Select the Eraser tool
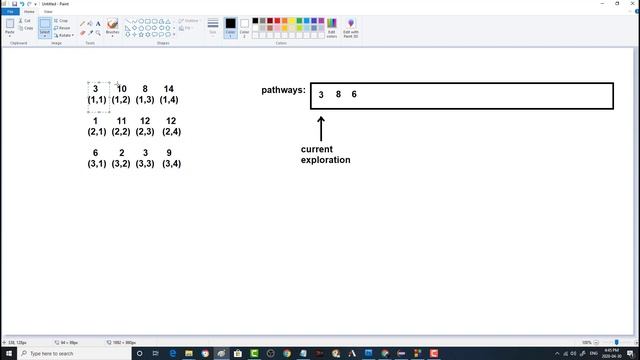This screenshot has height=360, width=640. (x=82, y=33)
